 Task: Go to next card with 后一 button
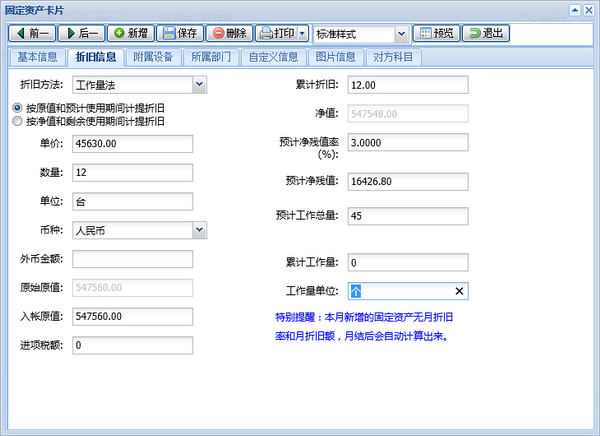tap(81, 33)
